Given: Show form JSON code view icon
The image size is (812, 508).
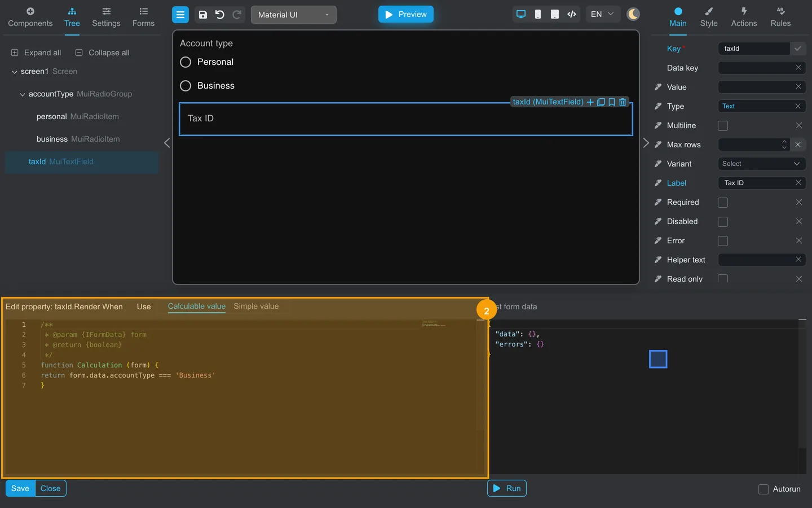Looking at the screenshot, I should [572, 14].
